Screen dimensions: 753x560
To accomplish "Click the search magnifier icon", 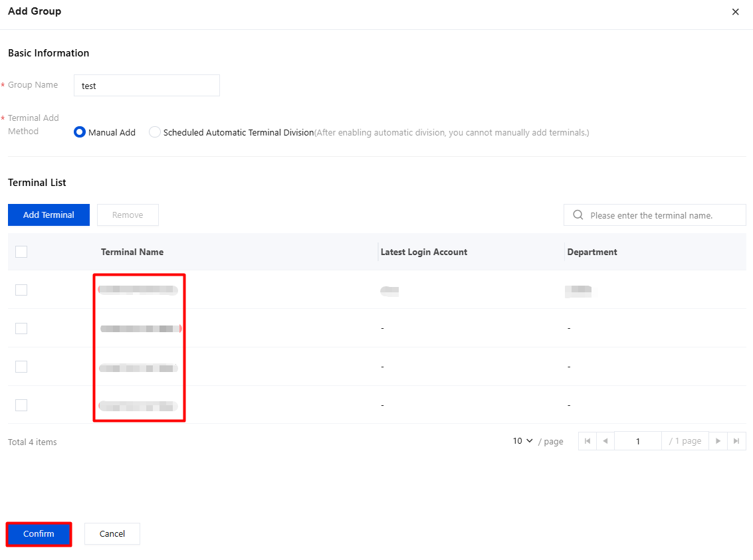I will click(x=578, y=215).
